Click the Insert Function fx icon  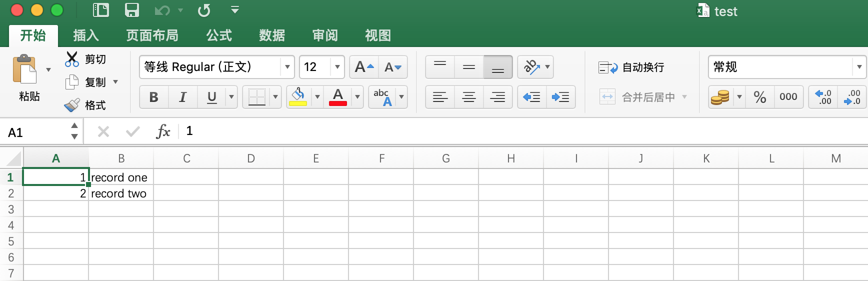click(163, 131)
